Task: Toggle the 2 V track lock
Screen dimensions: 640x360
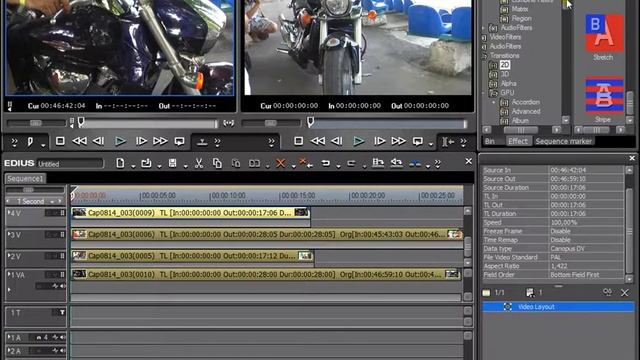Action: [x=62, y=256]
